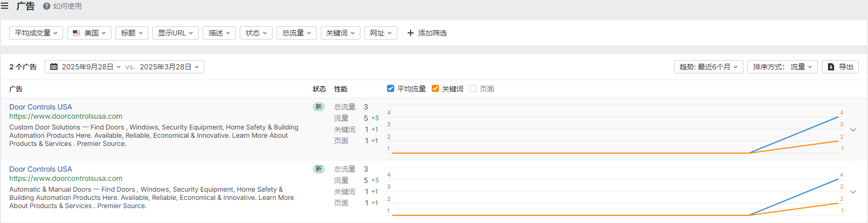Uncheck the 平均流量 checkbox

pos(391,88)
